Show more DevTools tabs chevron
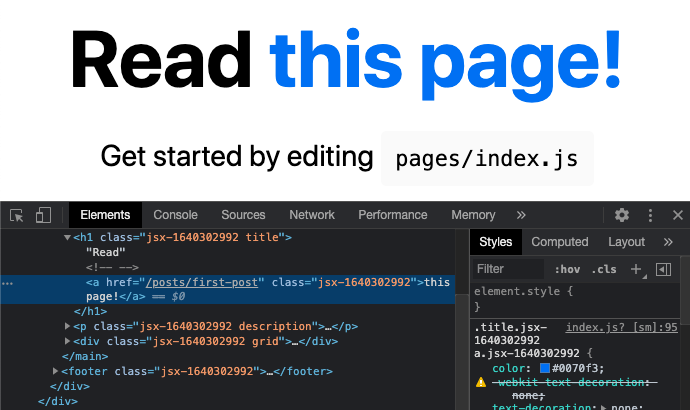This screenshot has width=690, height=410. point(521,215)
